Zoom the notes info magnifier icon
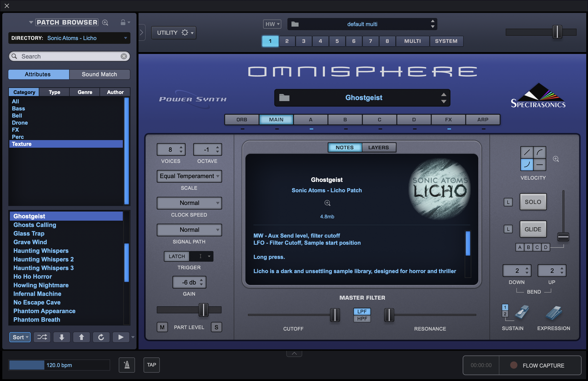The image size is (588, 381). point(327,203)
